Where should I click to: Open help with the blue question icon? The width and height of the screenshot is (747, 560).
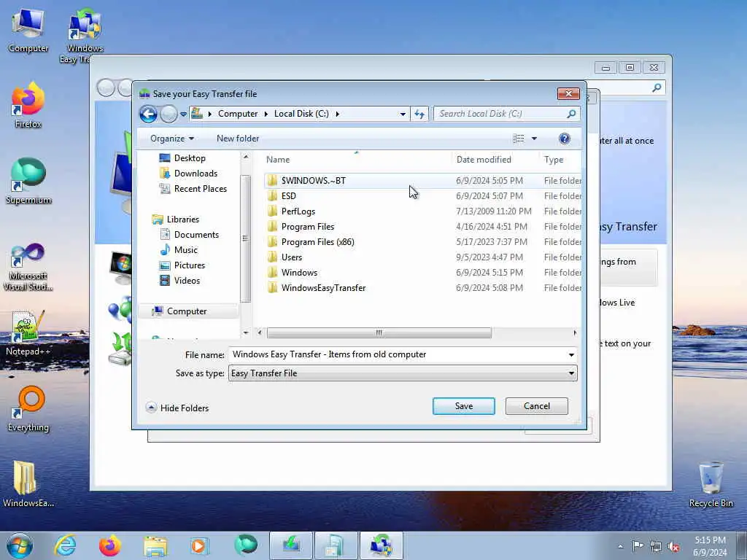pos(565,139)
